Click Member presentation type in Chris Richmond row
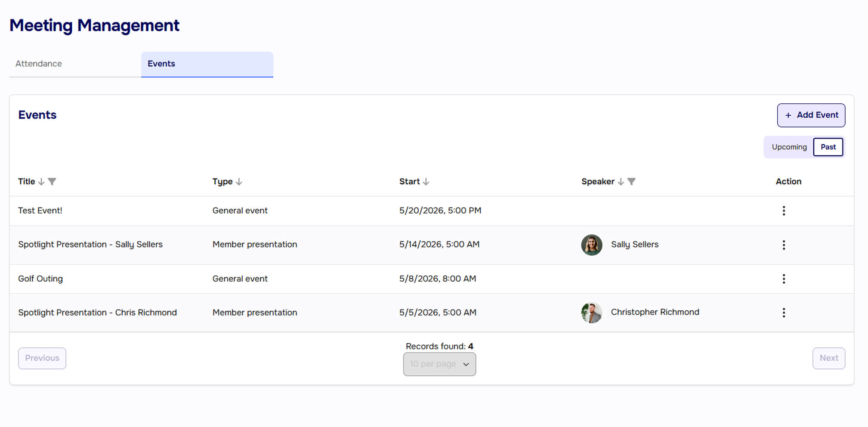 coord(255,313)
